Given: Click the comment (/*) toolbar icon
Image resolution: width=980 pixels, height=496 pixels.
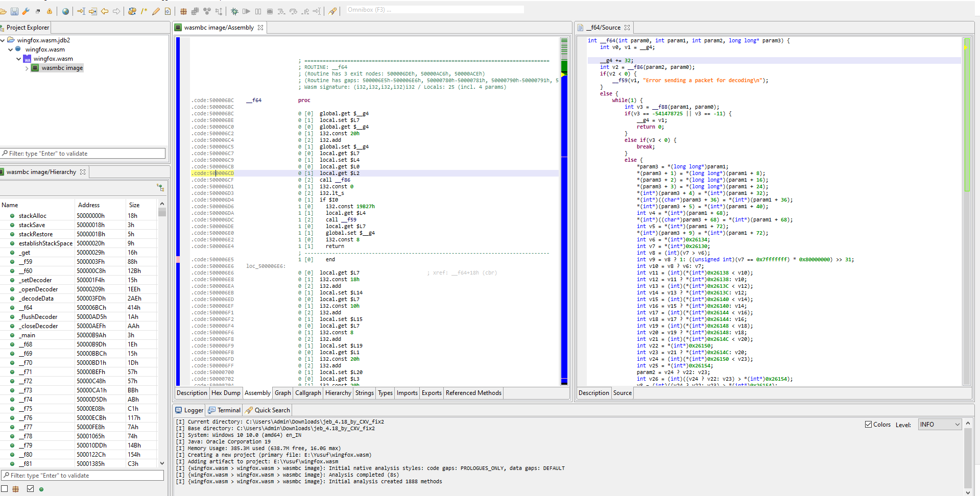Looking at the screenshot, I should [x=144, y=11].
